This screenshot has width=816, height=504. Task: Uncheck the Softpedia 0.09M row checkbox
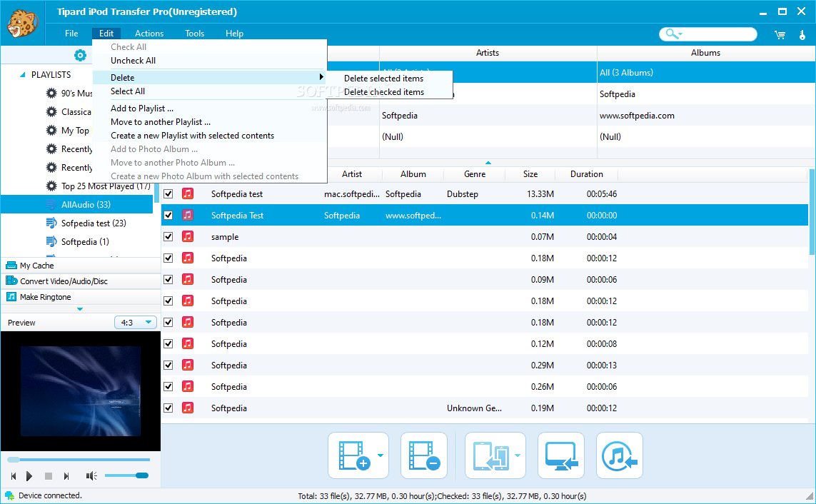coord(168,279)
